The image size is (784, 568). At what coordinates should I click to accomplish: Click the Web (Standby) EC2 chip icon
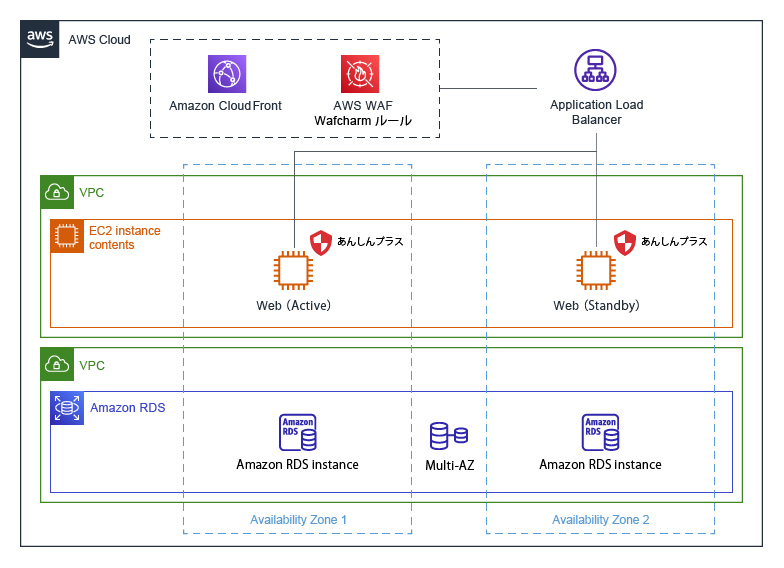596,270
